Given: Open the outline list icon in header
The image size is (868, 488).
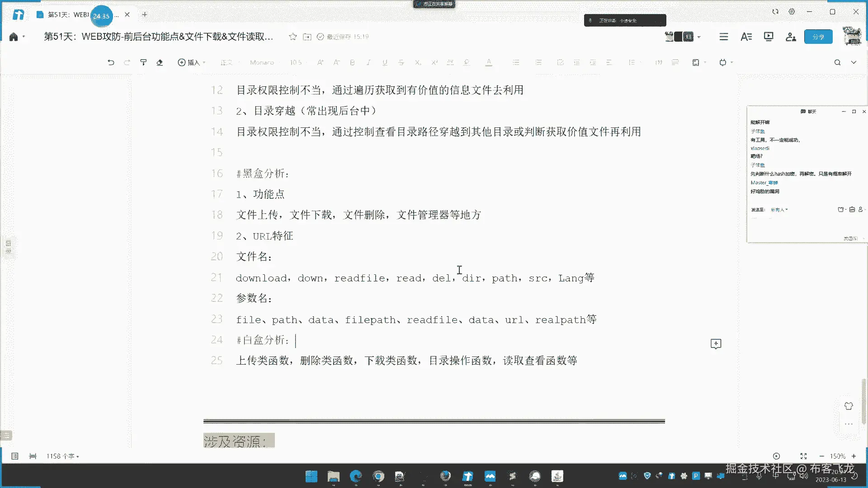Looking at the screenshot, I should 724,37.
